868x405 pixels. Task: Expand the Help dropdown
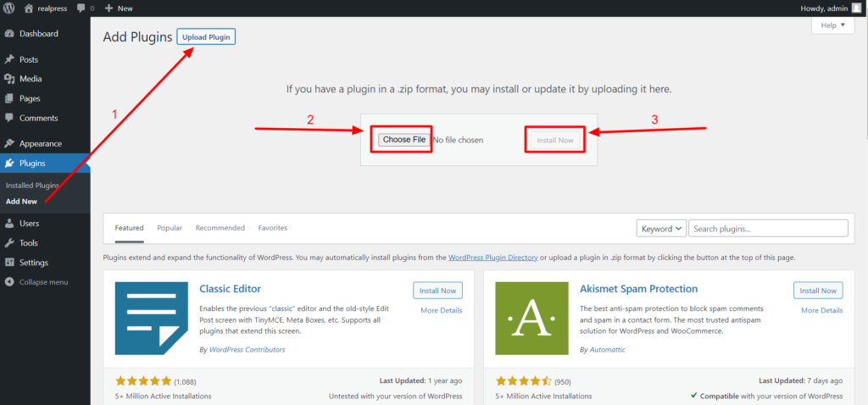833,25
